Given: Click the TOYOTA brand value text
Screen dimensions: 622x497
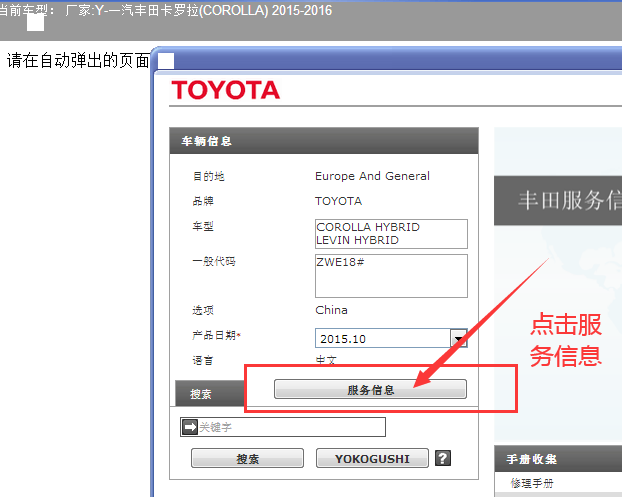Looking at the screenshot, I should click(338, 201).
